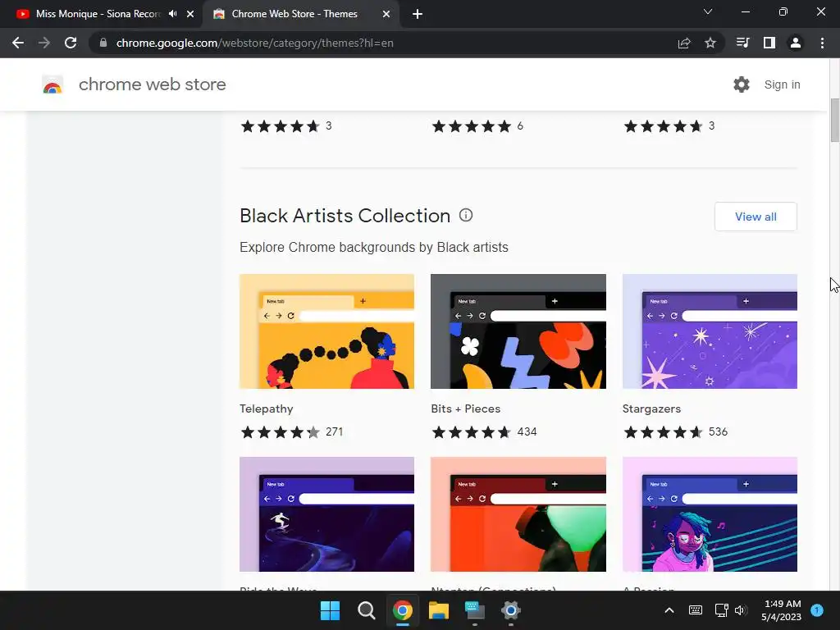Viewport: 840px width, 630px height.
Task: Click the Bits + Pieces theme title
Action: click(466, 409)
